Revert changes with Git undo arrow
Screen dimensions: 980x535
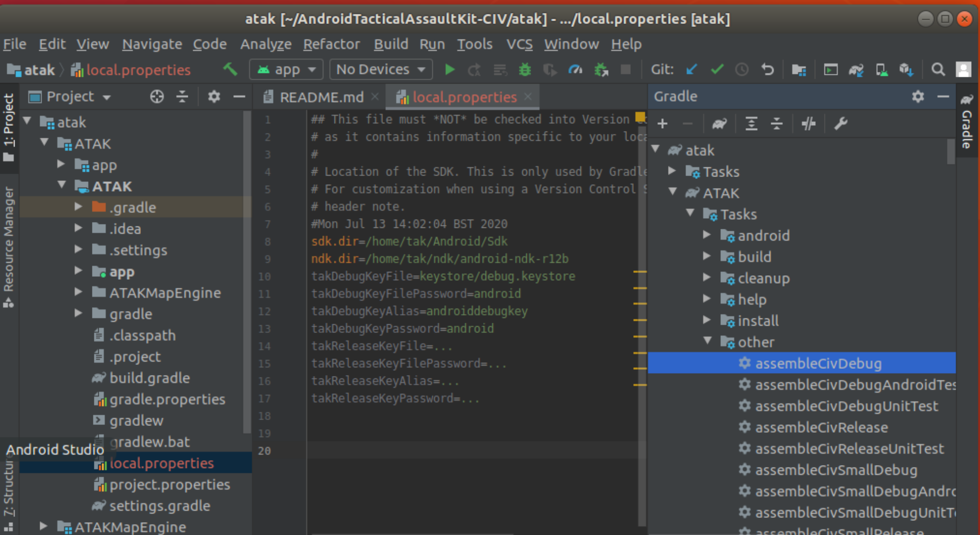[x=767, y=69]
